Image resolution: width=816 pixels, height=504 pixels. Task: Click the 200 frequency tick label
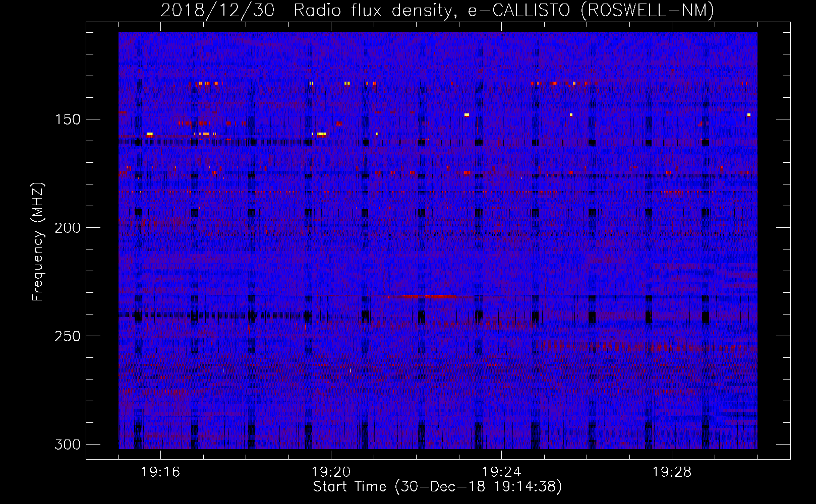[x=67, y=228]
